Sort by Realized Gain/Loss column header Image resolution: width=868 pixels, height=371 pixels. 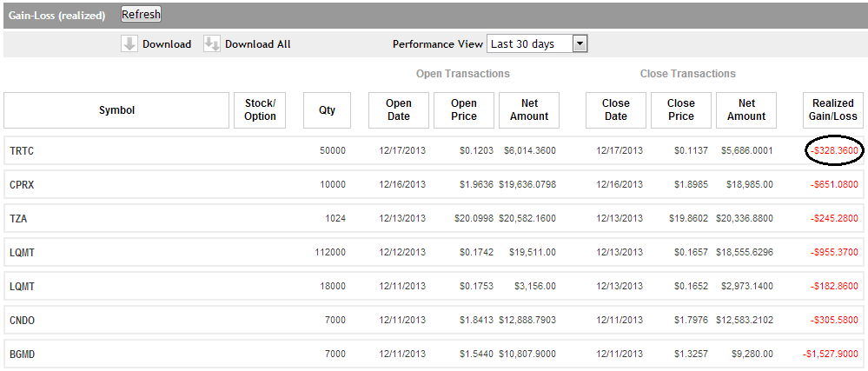point(834,110)
